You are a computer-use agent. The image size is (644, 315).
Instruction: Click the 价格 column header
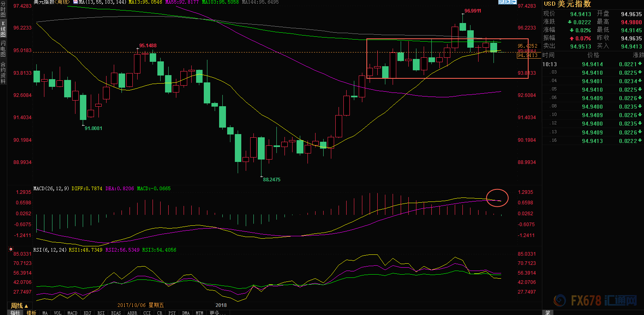pos(593,55)
